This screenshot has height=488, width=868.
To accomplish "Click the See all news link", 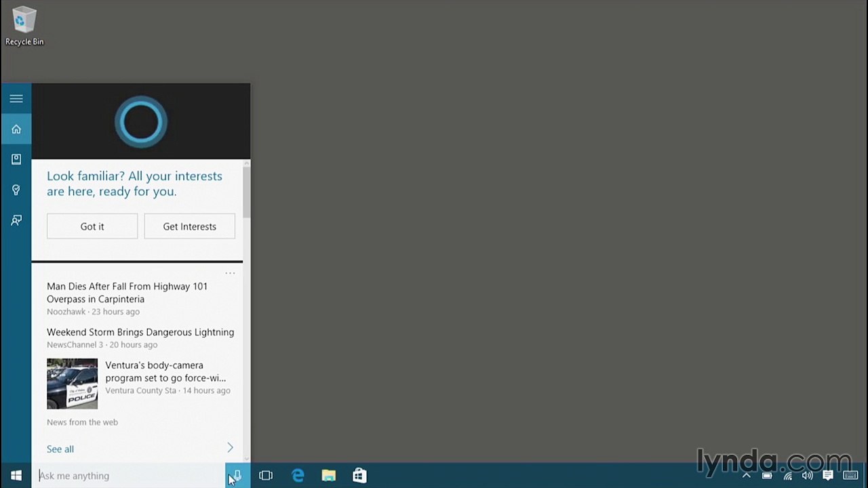I will pos(60,449).
